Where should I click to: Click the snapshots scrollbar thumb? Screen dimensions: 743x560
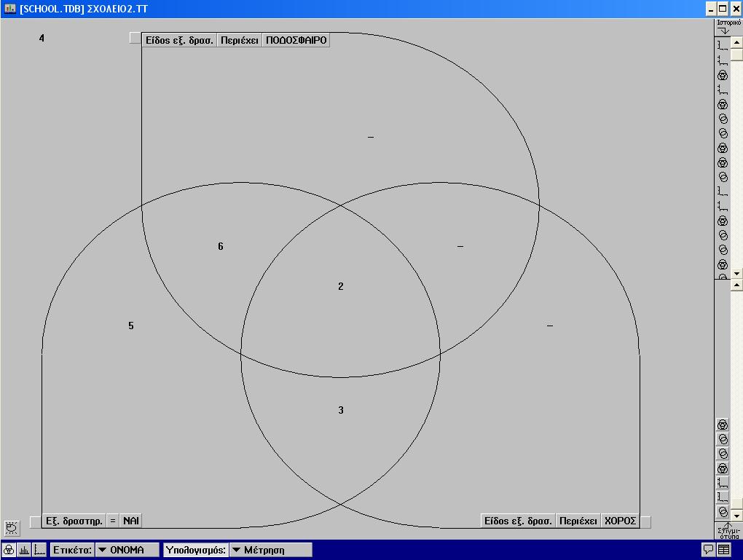coord(736,504)
